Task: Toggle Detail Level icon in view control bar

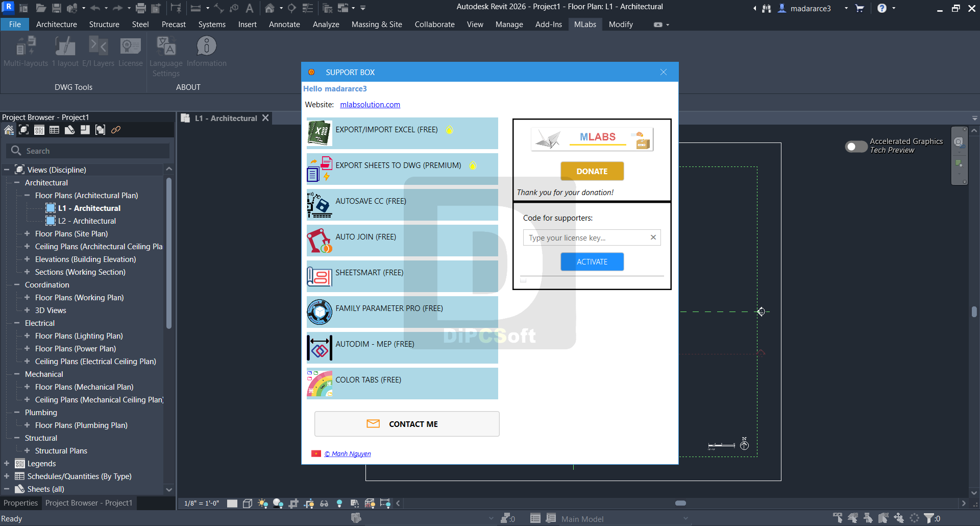Action: 232,504
